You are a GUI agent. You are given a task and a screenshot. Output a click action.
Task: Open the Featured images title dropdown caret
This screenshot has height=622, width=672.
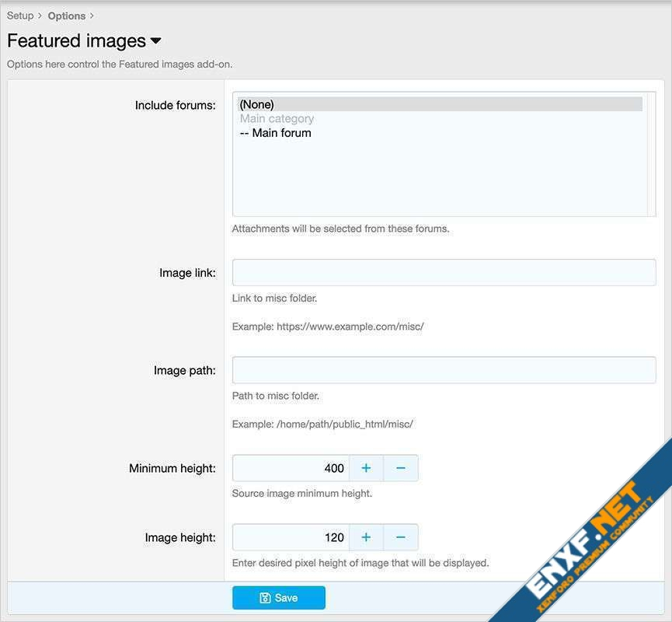155,40
